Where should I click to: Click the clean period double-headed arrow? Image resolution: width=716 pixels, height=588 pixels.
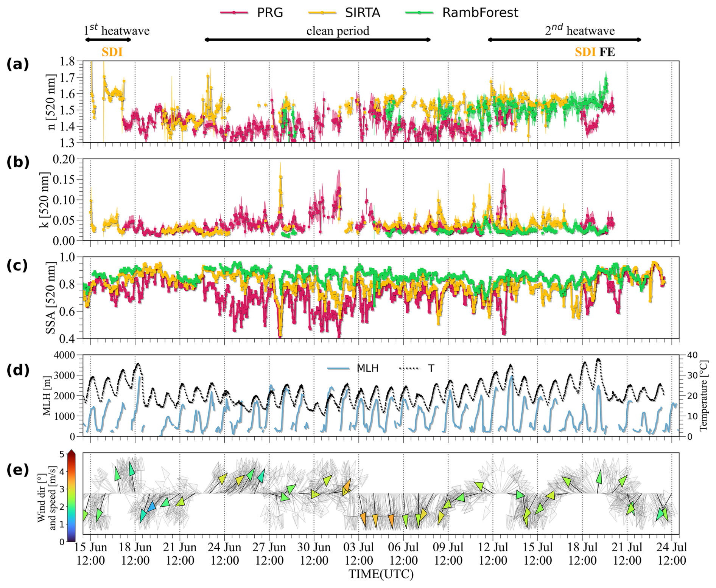pos(318,40)
